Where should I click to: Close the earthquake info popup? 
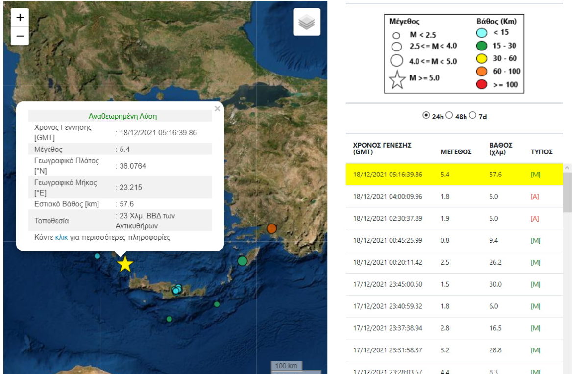[x=217, y=109]
